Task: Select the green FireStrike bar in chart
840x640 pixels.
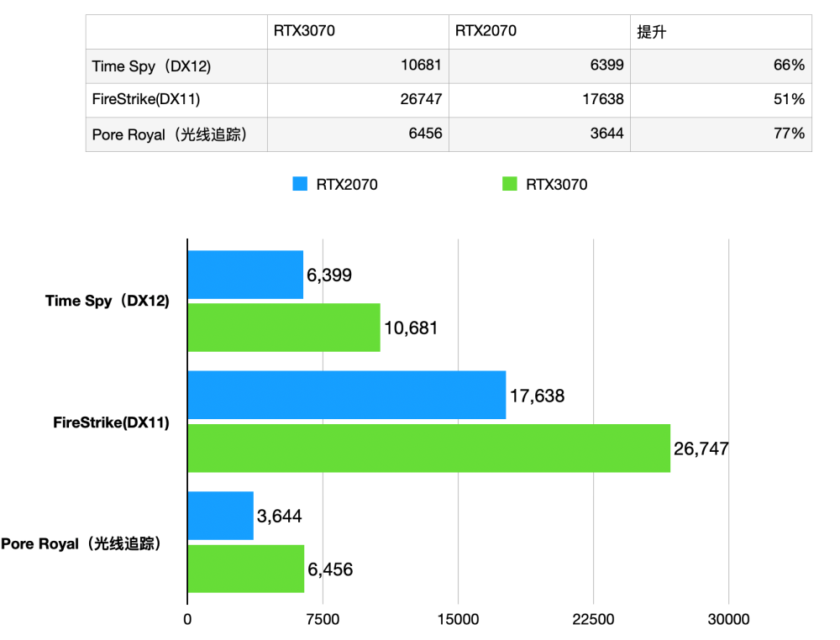Action: (429, 449)
